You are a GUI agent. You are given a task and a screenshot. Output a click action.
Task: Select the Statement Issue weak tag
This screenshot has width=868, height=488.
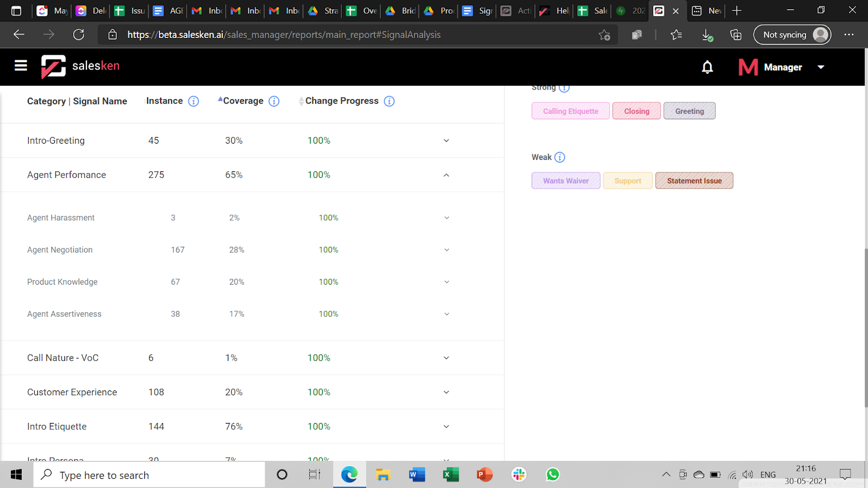click(694, 181)
